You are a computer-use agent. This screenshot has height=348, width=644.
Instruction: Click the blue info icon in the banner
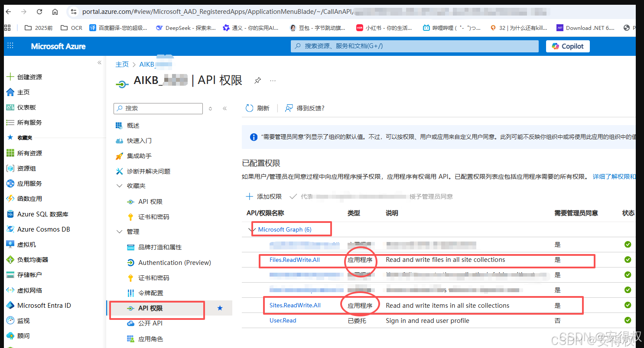coord(254,137)
